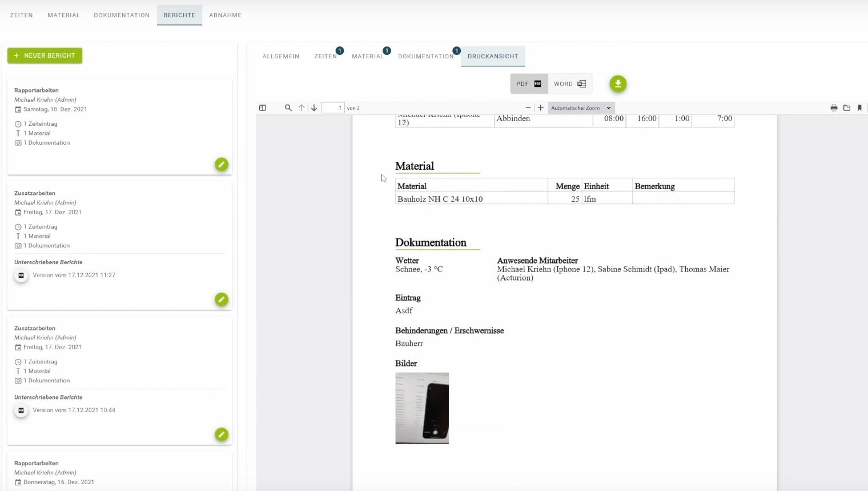Image resolution: width=868 pixels, height=491 pixels.
Task: Zoom in using the plus control
Action: 540,107
